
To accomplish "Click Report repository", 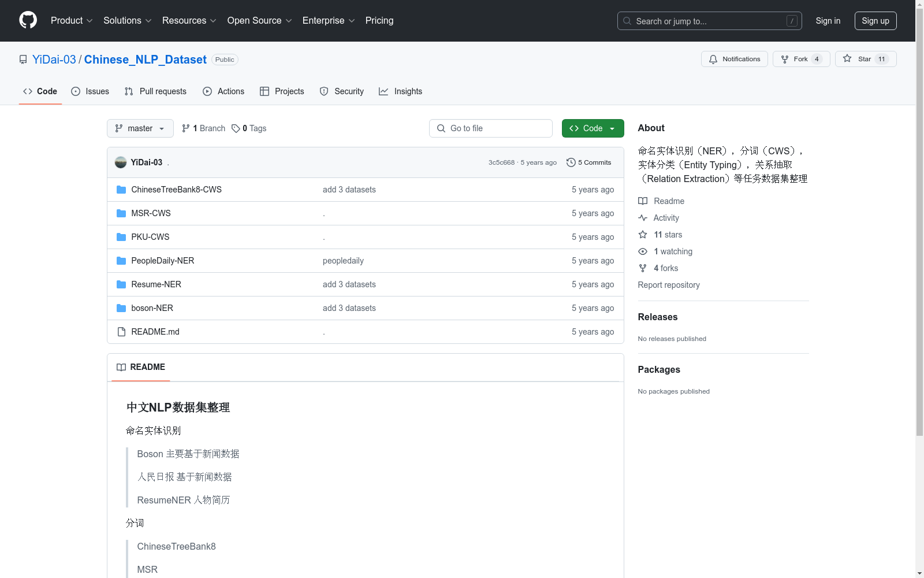I will click(669, 285).
